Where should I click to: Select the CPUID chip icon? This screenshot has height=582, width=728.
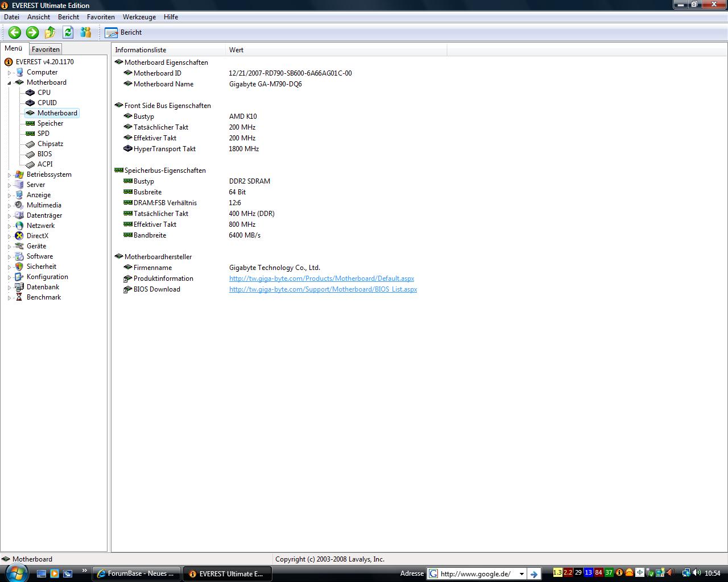[30, 103]
